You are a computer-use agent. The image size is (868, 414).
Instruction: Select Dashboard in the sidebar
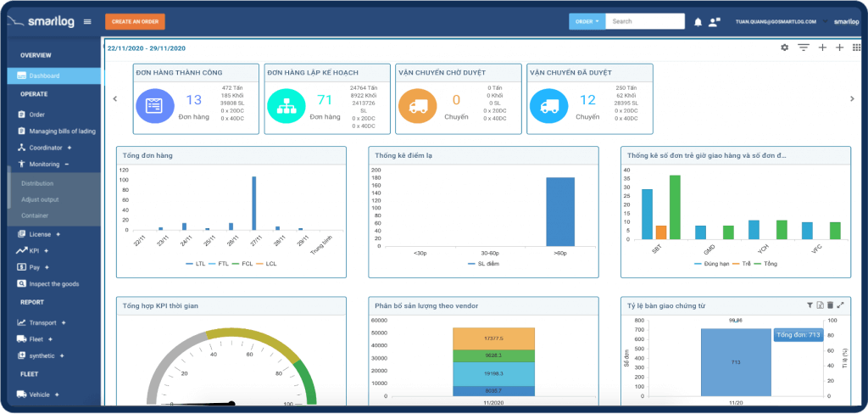tap(44, 76)
